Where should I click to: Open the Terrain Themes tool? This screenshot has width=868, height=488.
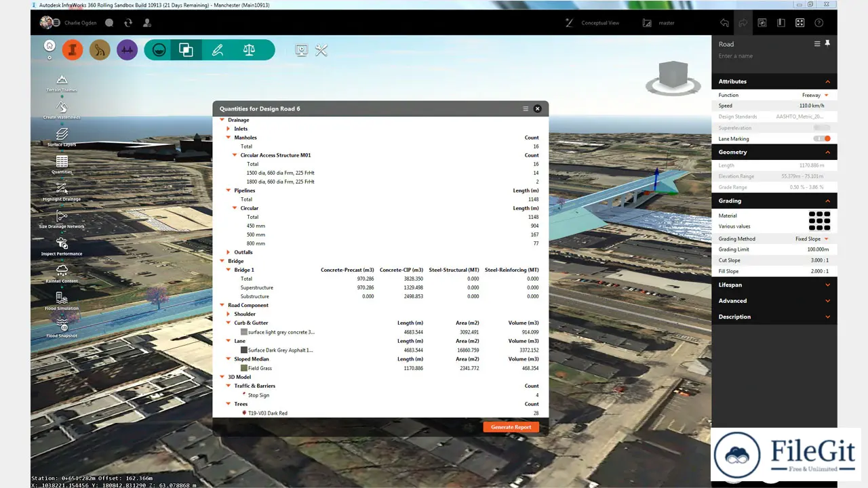tap(62, 83)
